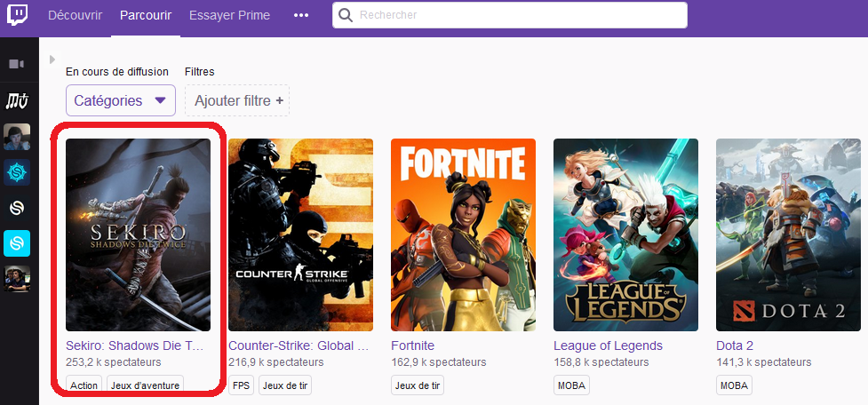The image size is (868, 405).
Task: Click the Jeux d'aventure tag under Sekiro
Action: click(x=145, y=385)
